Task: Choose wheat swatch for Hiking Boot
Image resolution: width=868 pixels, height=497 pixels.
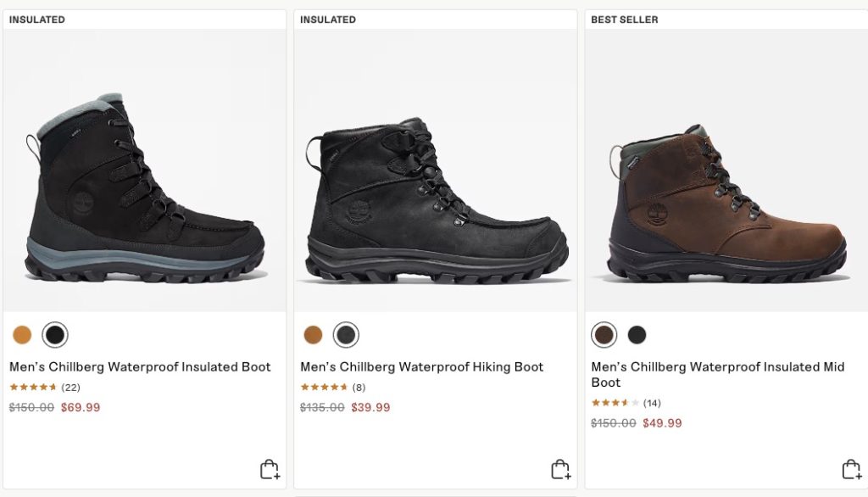Action: [x=313, y=335]
